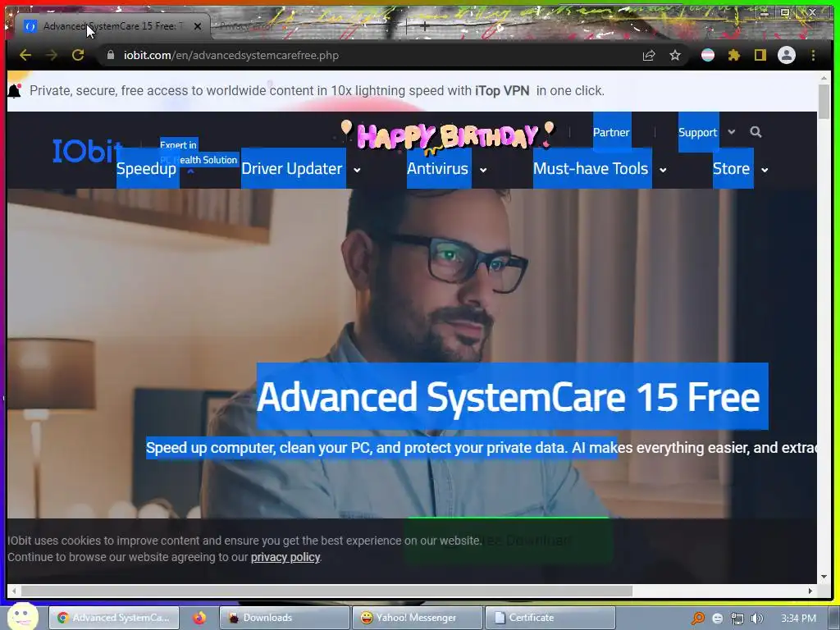840x630 pixels.
Task: Expand the Store dropdown arrow
Action: (x=765, y=170)
